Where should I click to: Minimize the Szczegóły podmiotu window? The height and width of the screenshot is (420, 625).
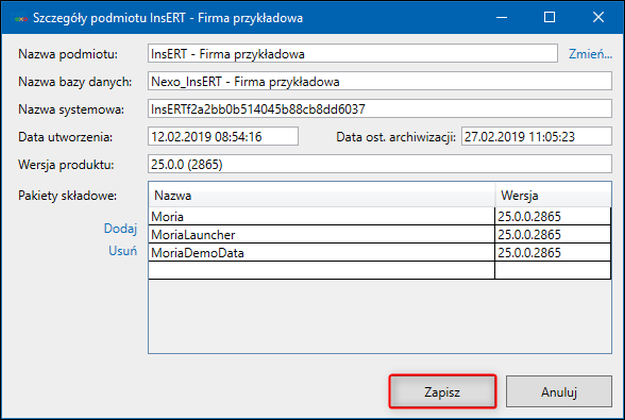(503, 18)
